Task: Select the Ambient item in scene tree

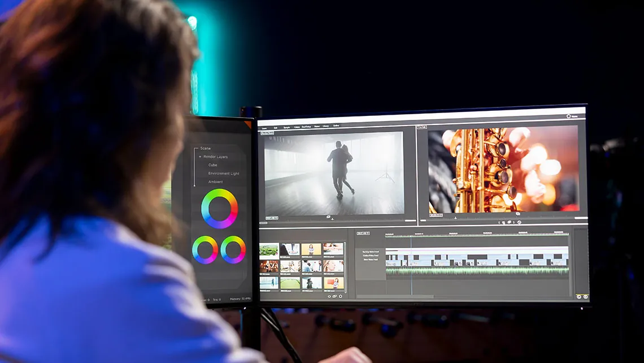Action: tap(215, 181)
